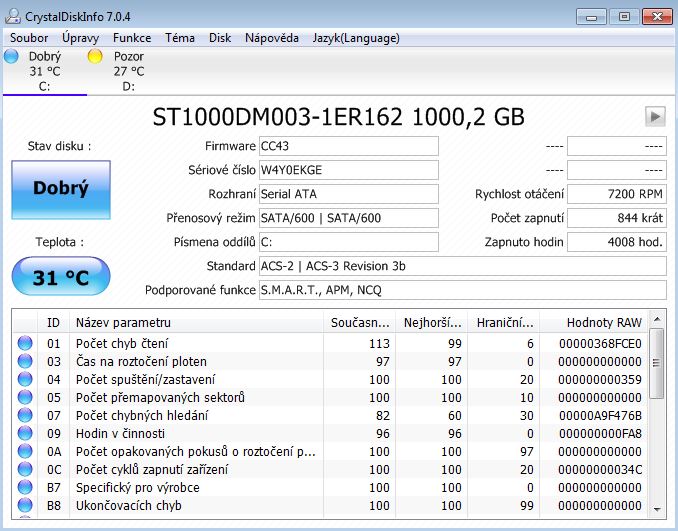Click status orb for attribute 05 row
678x531 pixels.
tap(25, 398)
